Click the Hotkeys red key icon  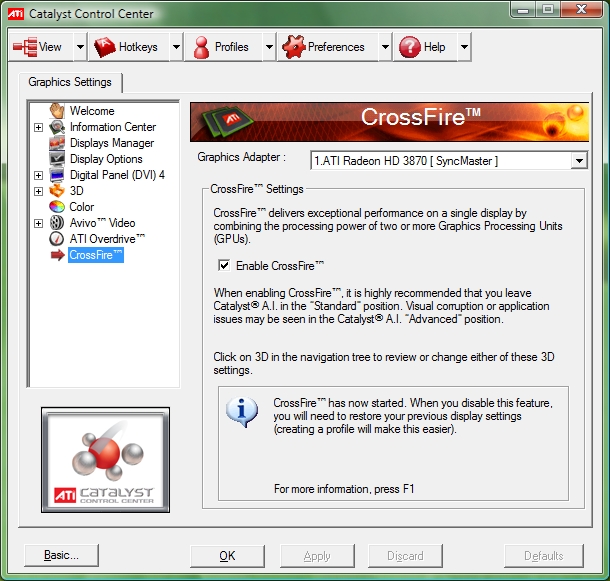105,47
